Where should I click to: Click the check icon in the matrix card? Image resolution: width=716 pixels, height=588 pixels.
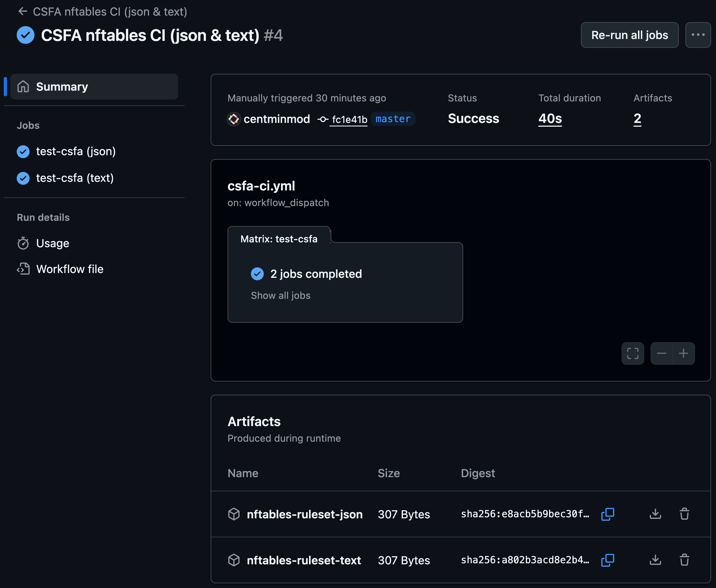tap(257, 274)
